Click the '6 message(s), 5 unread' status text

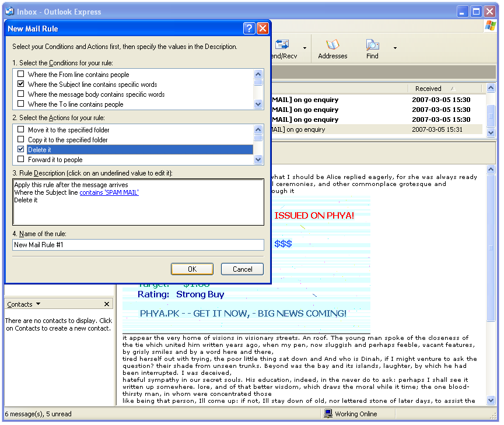(38, 414)
